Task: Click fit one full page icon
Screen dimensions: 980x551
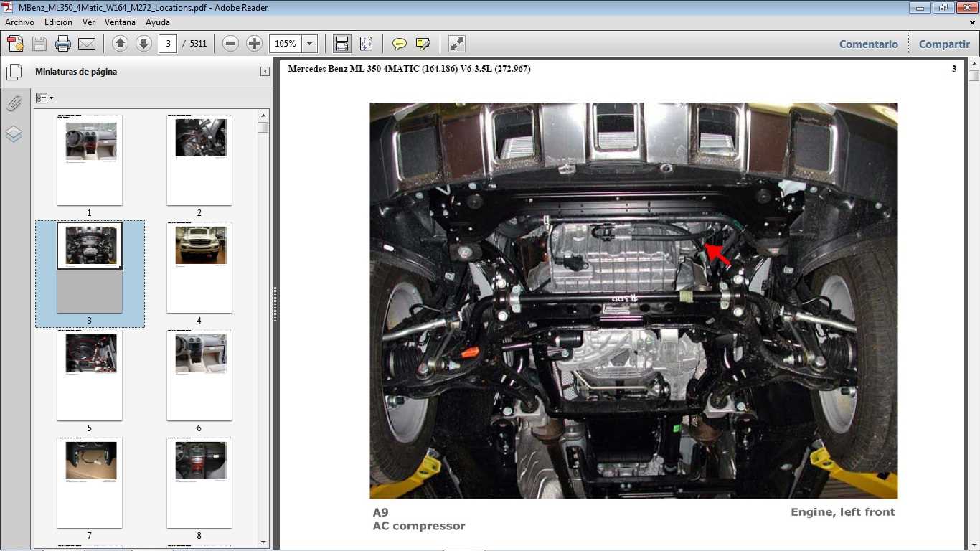Action: [366, 44]
